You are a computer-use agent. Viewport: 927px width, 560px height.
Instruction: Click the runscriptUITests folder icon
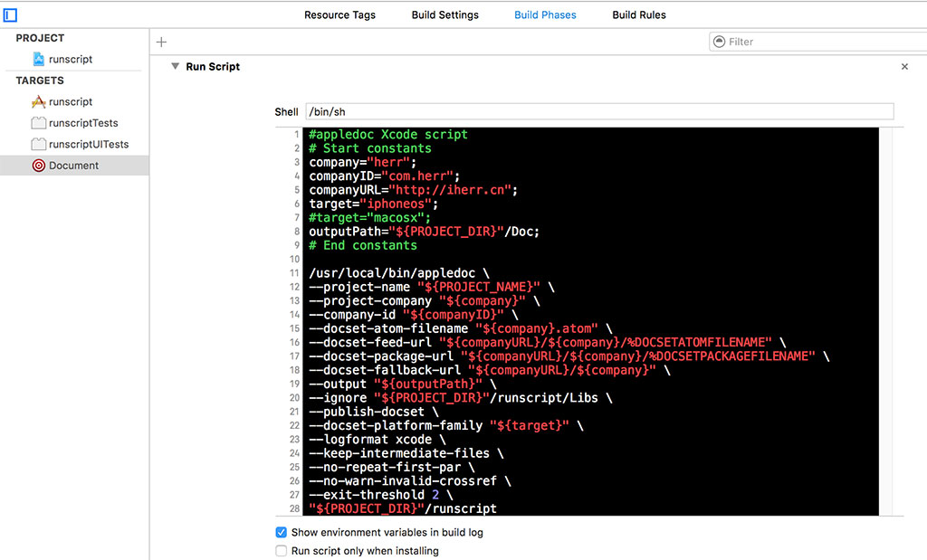tap(38, 144)
